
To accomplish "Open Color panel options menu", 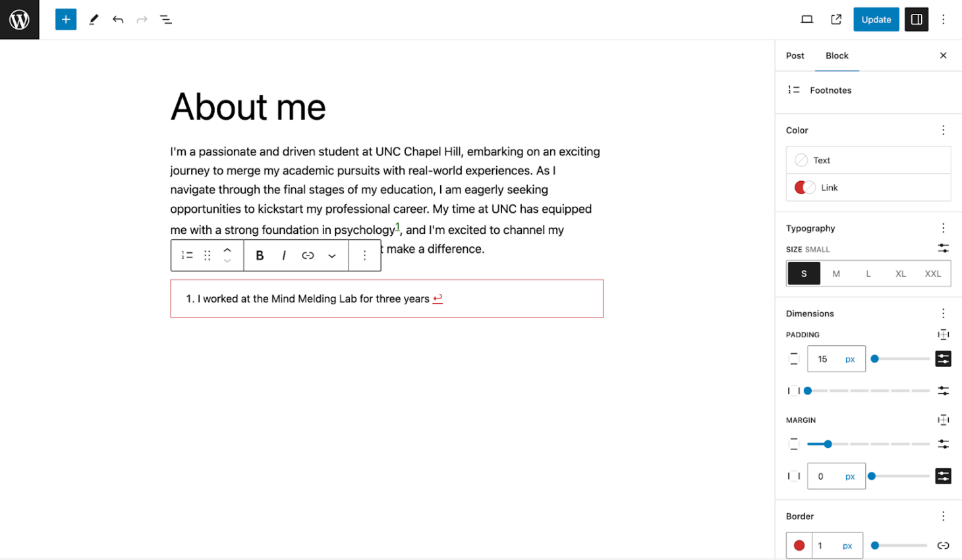I will pyautogui.click(x=943, y=130).
